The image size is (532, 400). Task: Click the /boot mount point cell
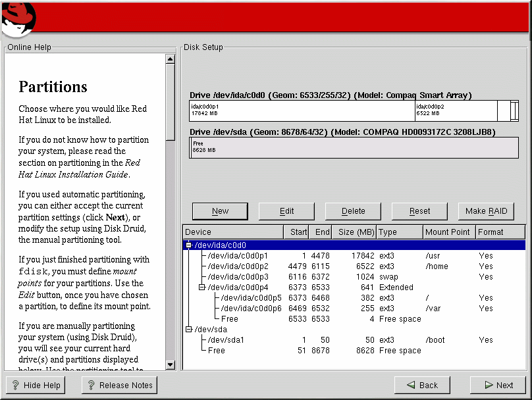[x=435, y=339]
